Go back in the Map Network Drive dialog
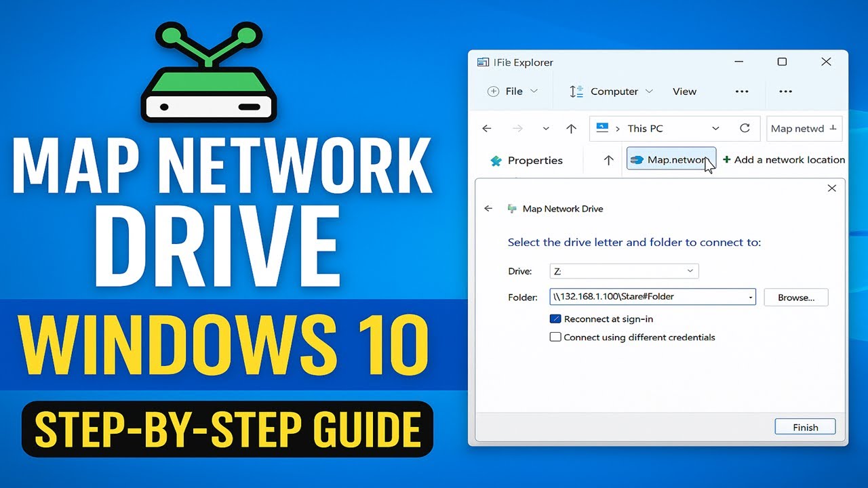Image resolution: width=868 pixels, height=488 pixels. coord(488,209)
